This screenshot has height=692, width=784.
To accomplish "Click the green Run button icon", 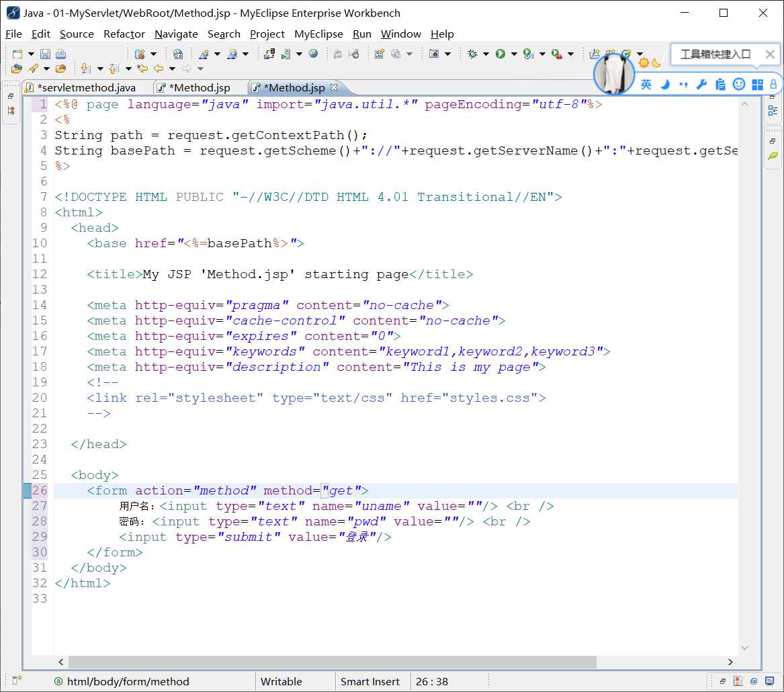I will 500,54.
